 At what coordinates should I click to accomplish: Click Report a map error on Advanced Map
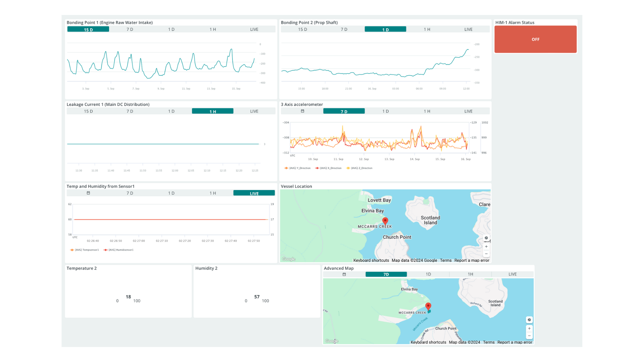tap(515, 342)
